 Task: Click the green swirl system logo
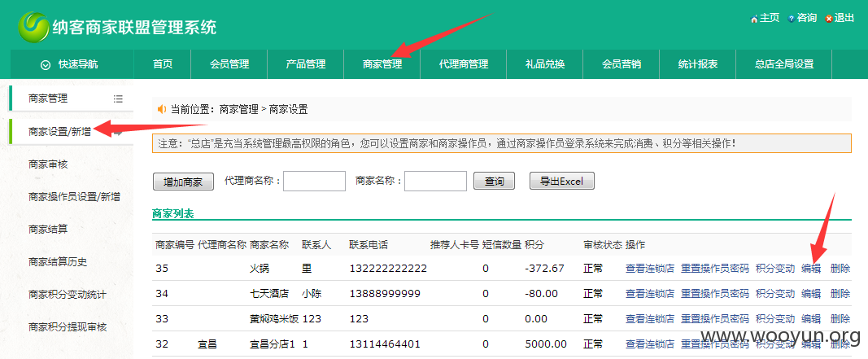tap(33, 27)
